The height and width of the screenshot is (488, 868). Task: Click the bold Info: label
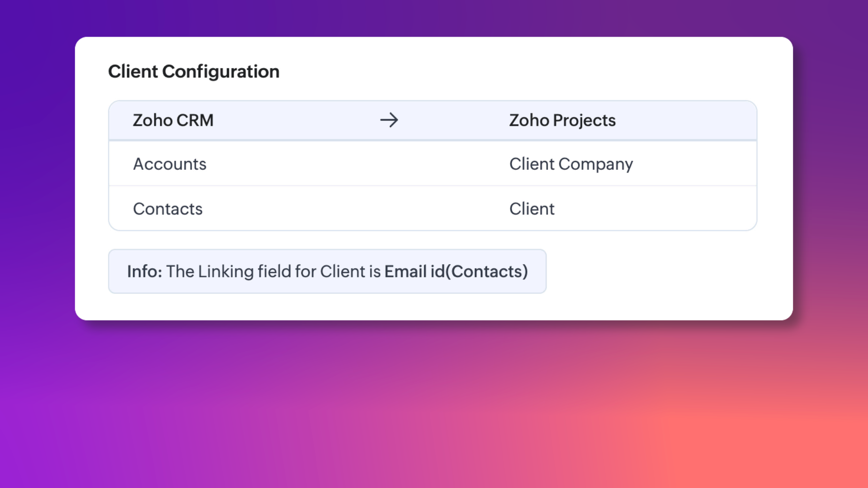[x=145, y=272]
